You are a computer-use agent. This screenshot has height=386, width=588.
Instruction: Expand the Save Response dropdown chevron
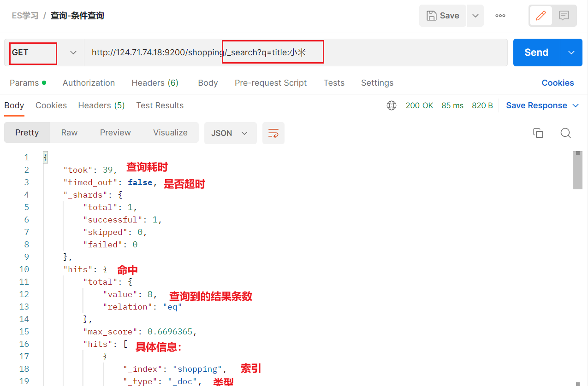576,105
